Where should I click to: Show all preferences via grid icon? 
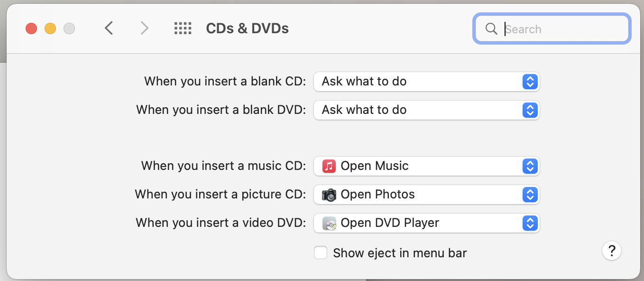pos(183,28)
